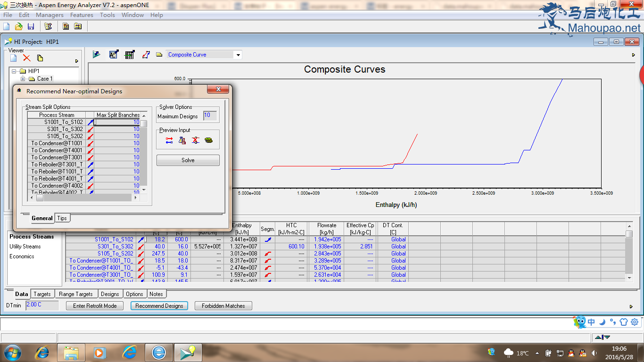Viewport: 644px width, 362px height.
Task: Click the red X forbidden matches preview icon
Action: tap(196, 140)
